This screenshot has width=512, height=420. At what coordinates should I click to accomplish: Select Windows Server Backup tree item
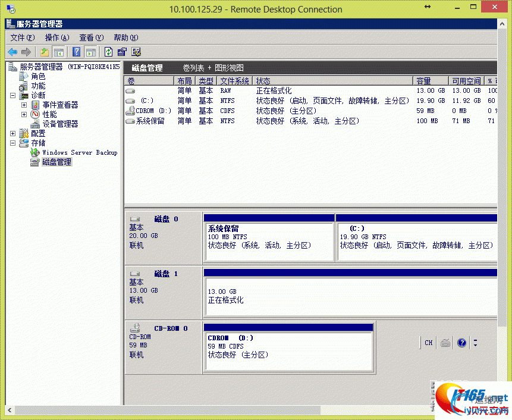click(80, 152)
